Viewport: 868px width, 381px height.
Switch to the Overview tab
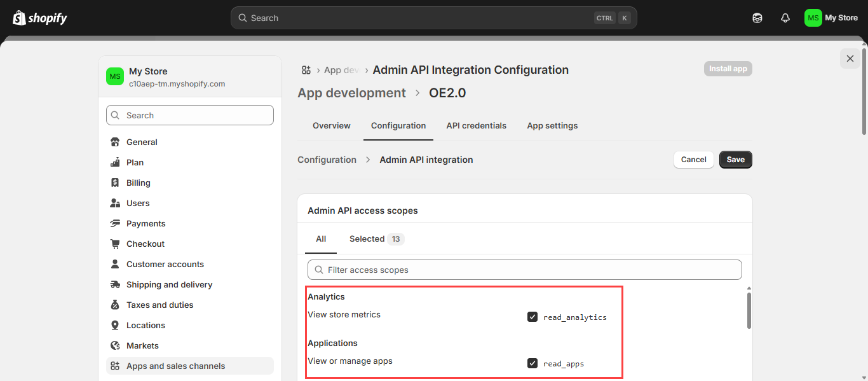click(331, 125)
